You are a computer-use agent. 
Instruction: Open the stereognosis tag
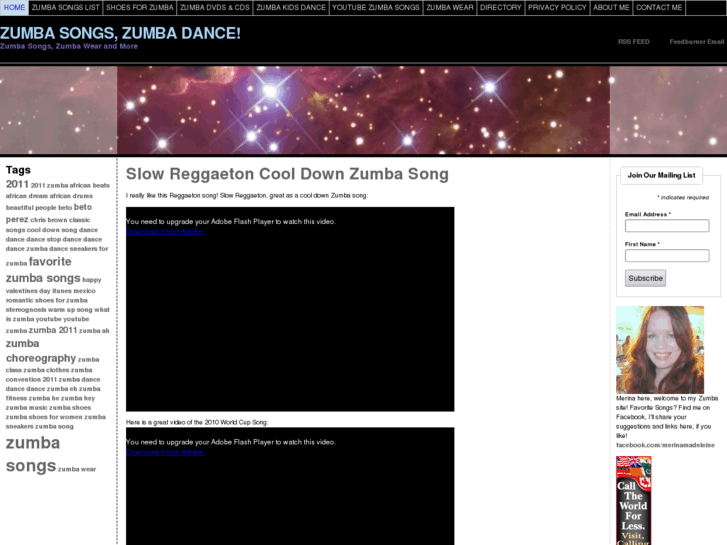(26, 310)
